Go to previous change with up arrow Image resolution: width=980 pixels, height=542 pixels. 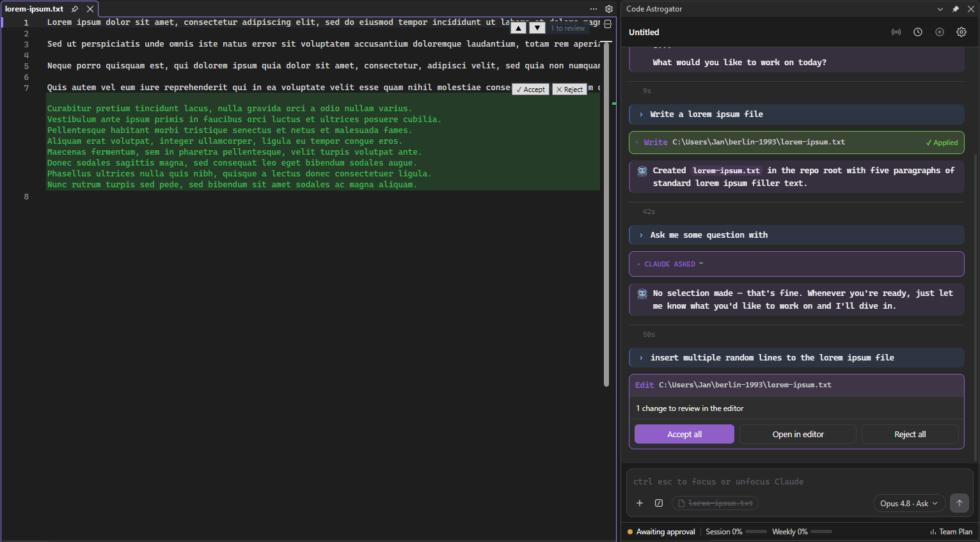(519, 28)
